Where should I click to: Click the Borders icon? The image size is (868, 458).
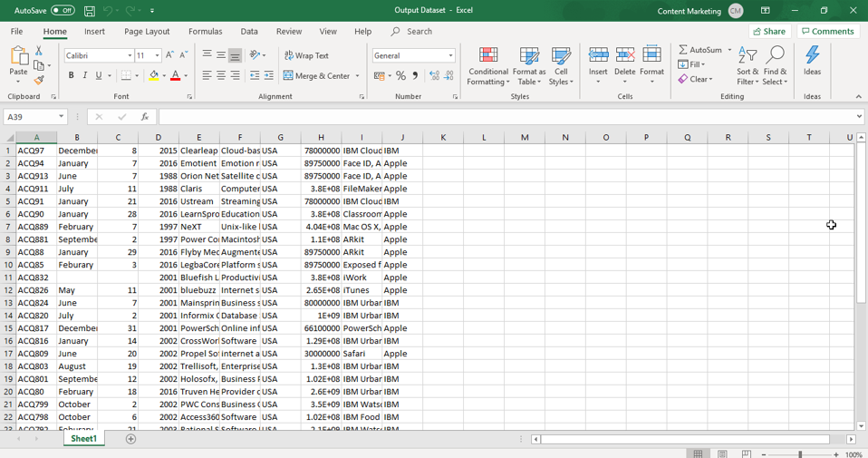coord(126,75)
